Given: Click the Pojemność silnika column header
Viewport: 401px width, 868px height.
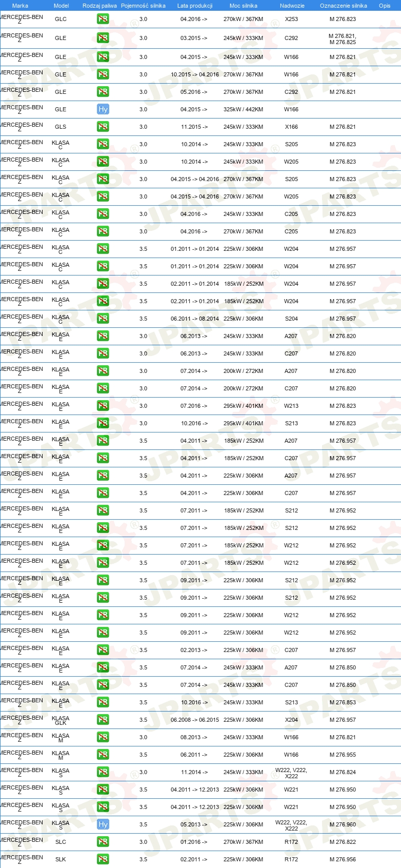Looking at the screenshot, I should pyautogui.click(x=143, y=6).
